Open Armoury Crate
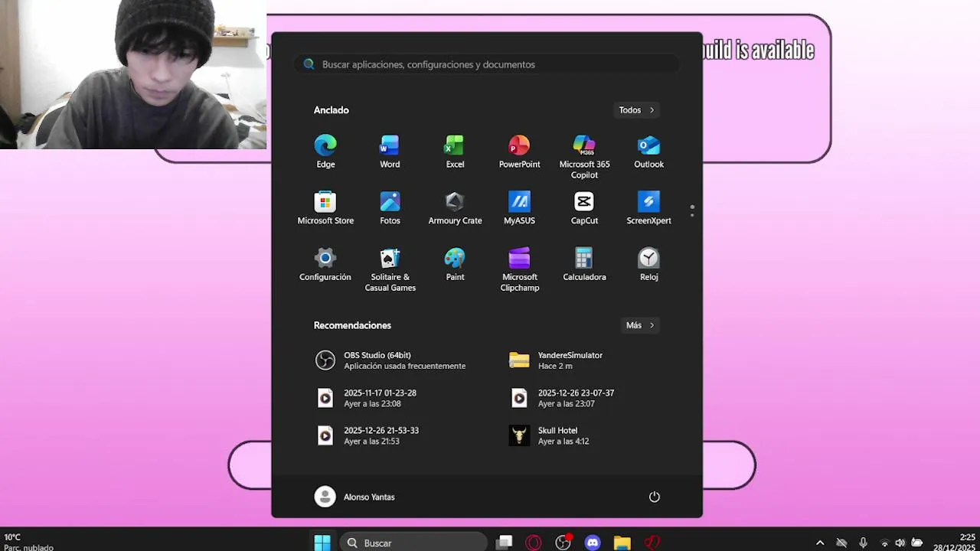980x551 pixels. pos(455,208)
